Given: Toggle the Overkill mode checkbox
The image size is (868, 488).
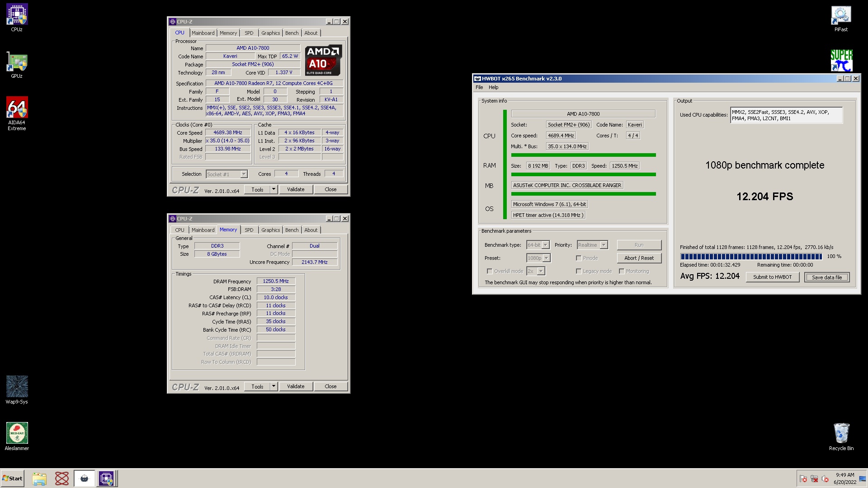Looking at the screenshot, I should pos(490,271).
